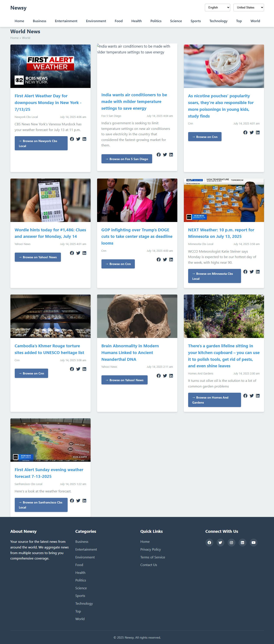Share nicotine pouches article on LinkedIn
The image size is (274, 644).
point(258,132)
